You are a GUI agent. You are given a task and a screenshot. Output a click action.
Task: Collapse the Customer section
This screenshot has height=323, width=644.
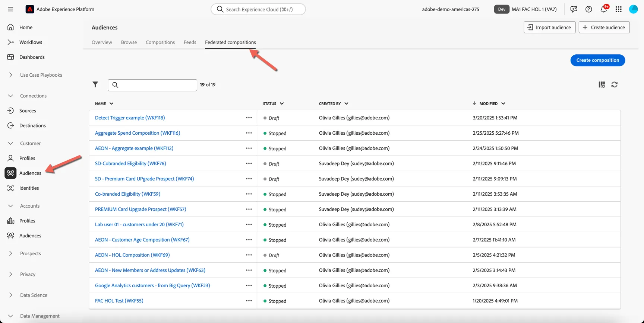click(10, 143)
